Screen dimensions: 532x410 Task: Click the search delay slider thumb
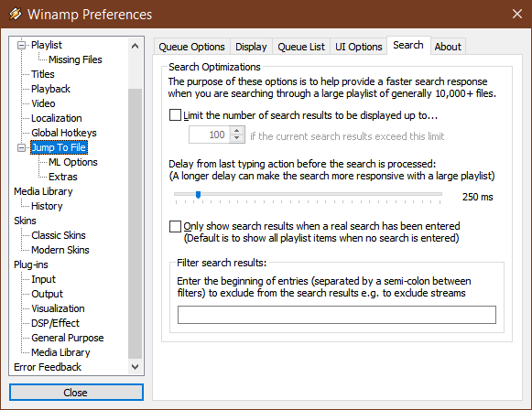(x=198, y=195)
